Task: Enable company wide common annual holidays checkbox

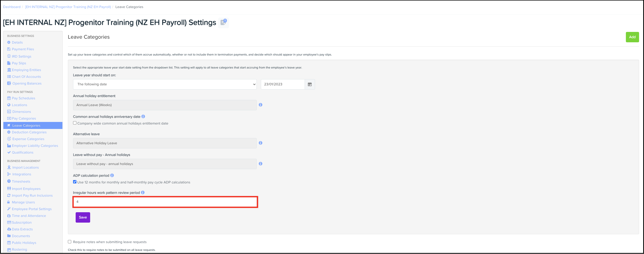Action: pyautogui.click(x=75, y=123)
